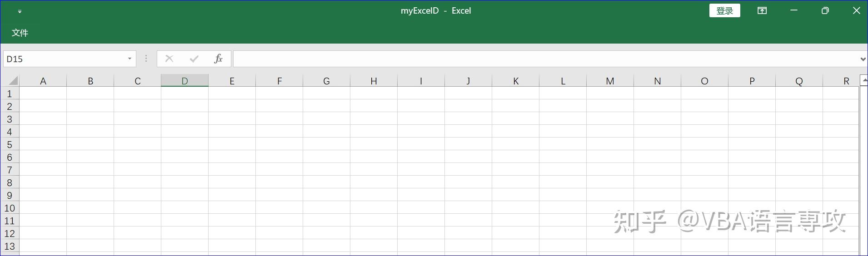The height and width of the screenshot is (256, 868).
Task: Click the vertical scrollbar up arrow
Action: pyautogui.click(x=864, y=80)
